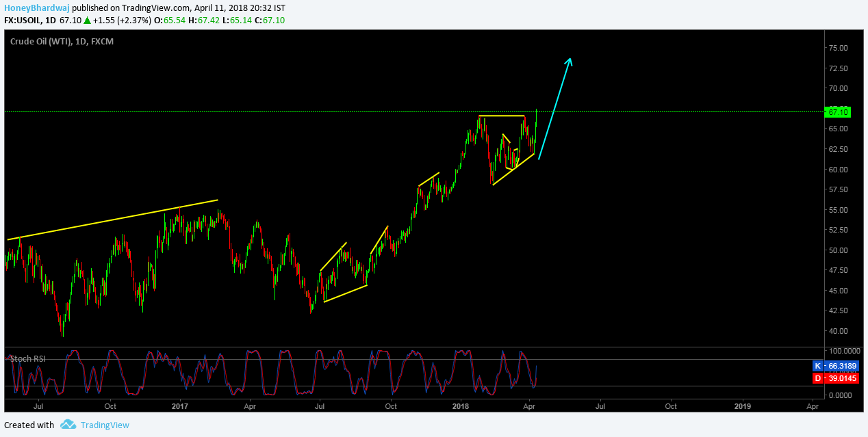The height and width of the screenshot is (437, 868).
Task: Click the 'published on TradingView.com' date text
Action: (x=179, y=8)
